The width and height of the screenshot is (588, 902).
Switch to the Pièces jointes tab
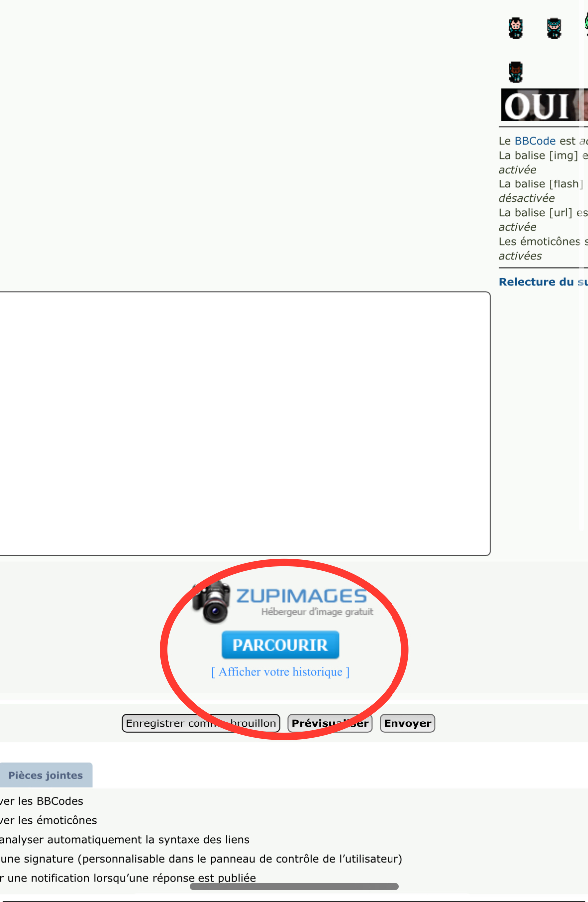point(46,775)
